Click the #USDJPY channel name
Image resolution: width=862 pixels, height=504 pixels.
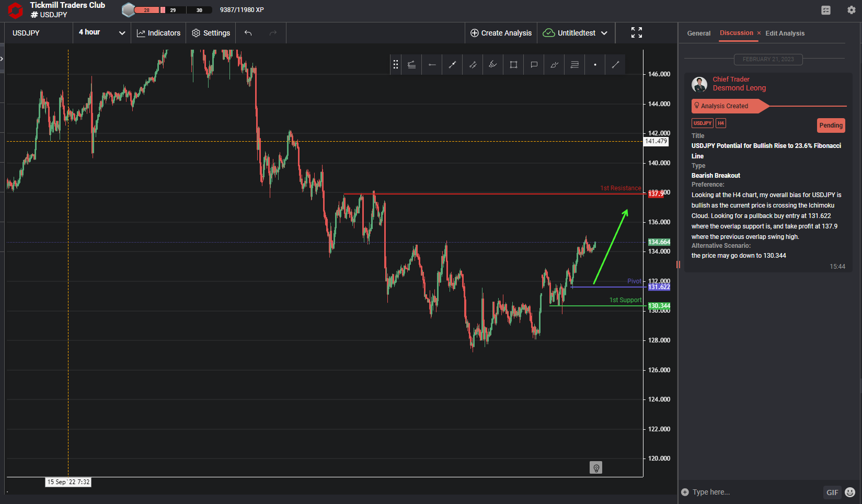tap(49, 15)
